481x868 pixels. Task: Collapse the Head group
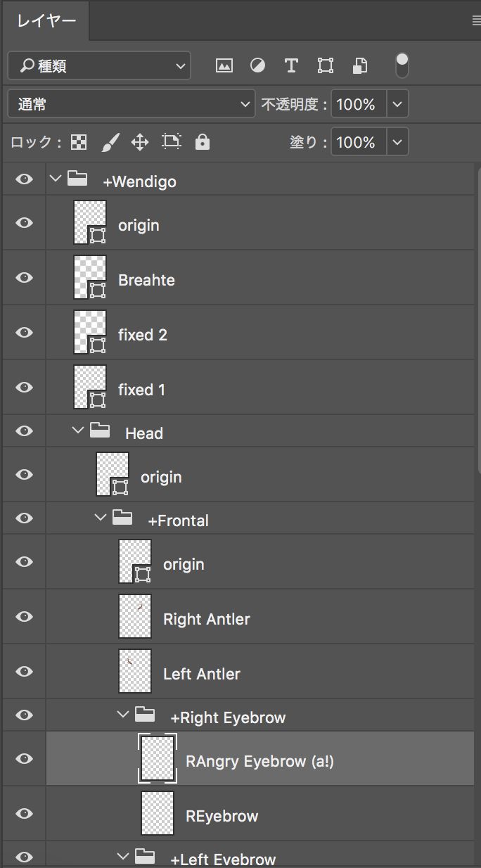[78, 431]
